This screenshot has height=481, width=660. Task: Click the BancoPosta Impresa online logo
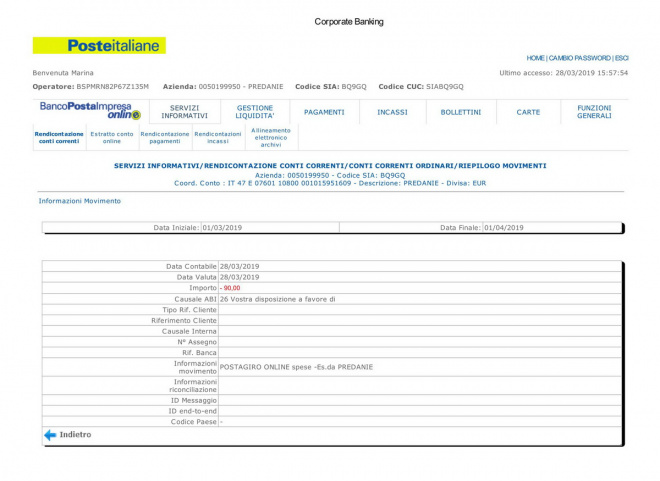[89, 111]
